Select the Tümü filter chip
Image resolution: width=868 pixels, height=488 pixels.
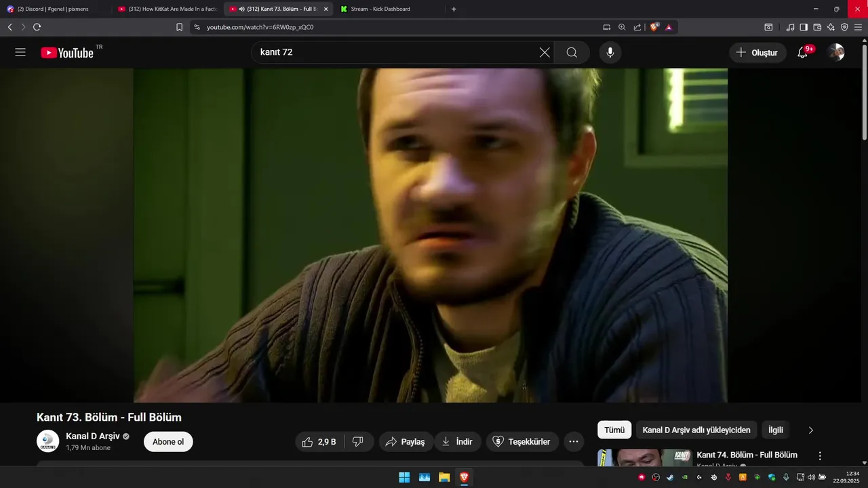[x=614, y=430]
